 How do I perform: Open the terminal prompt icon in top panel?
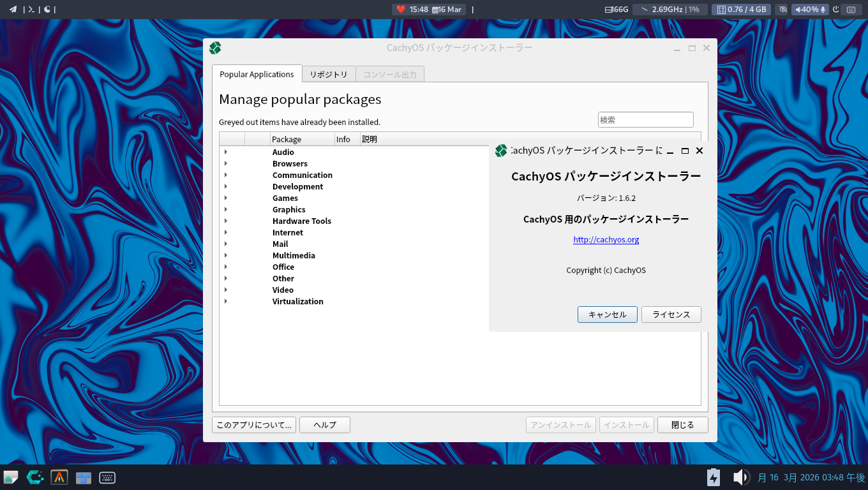pyautogui.click(x=31, y=10)
